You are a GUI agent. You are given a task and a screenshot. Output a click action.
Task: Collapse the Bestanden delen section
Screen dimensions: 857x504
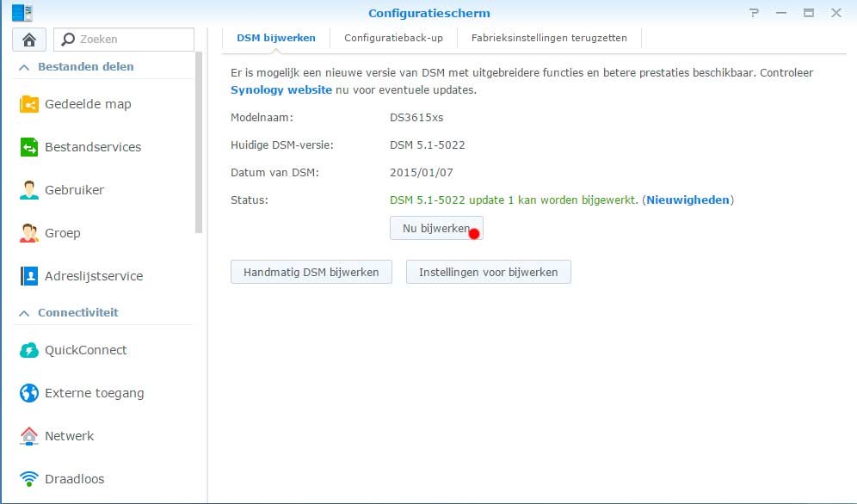(x=23, y=67)
